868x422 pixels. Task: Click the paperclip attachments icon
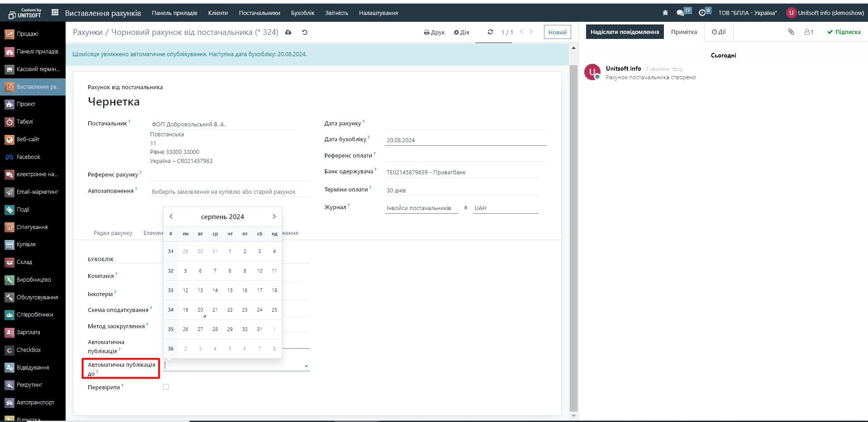click(x=791, y=32)
